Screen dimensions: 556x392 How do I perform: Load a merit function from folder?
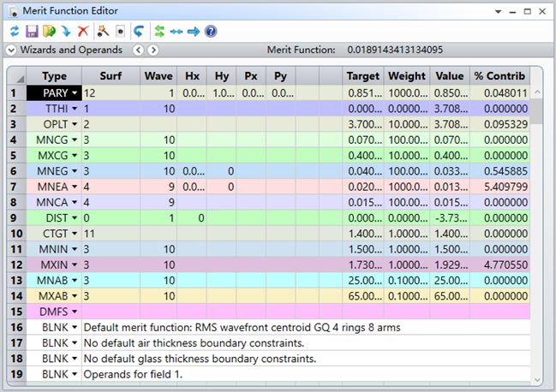tap(48, 31)
